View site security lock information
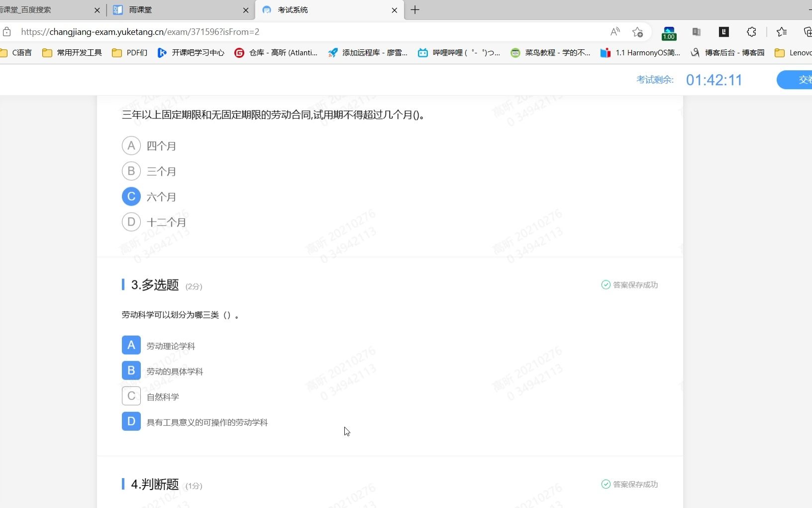This screenshot has width=812, height=508. coord(7,32)
